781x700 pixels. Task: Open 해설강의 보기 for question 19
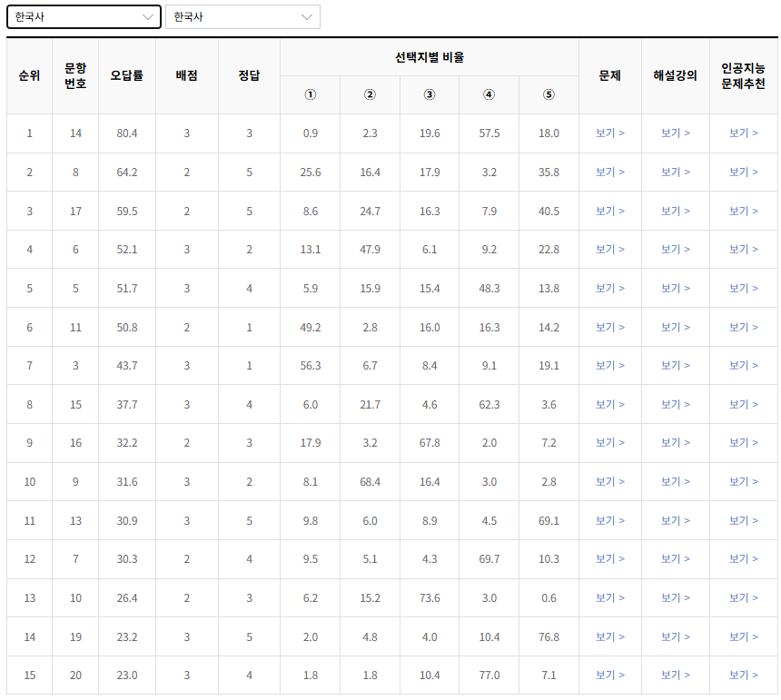(x=676, y=637)
